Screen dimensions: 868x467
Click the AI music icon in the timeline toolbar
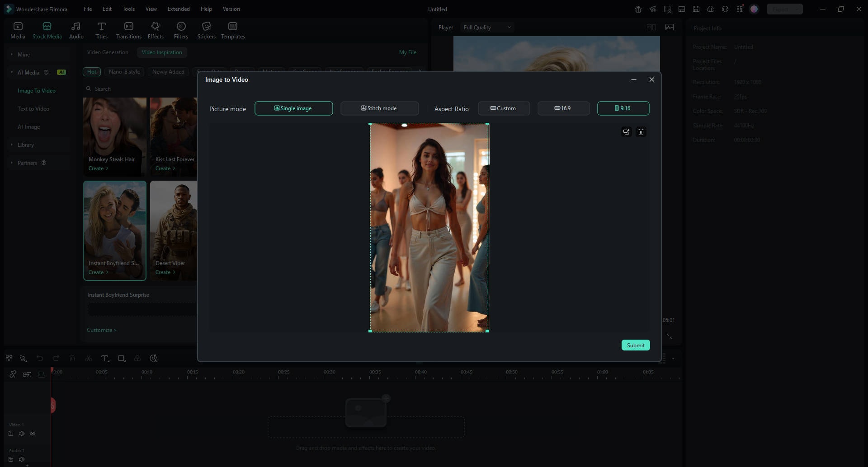click(x=154, y=358)
